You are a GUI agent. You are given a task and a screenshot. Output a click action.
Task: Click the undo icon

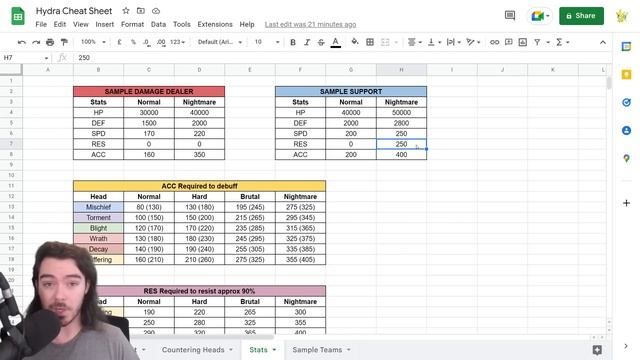[x=22, y=42]
